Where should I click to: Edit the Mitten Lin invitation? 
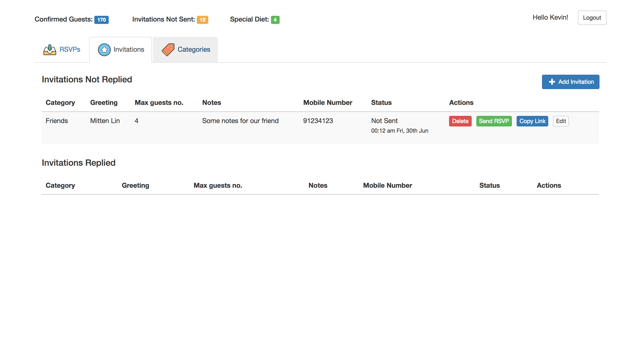(561, 121)
